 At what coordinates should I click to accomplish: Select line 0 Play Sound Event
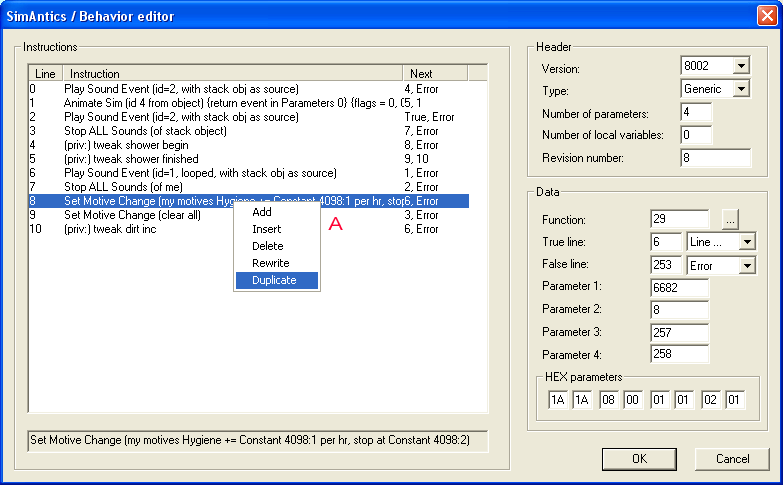tap(249, 89)
